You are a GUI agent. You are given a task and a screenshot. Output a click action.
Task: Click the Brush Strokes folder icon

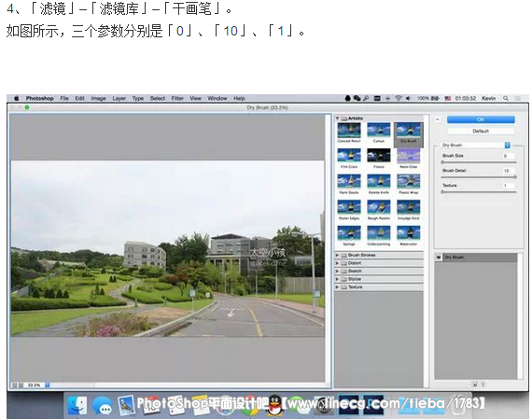point(344,255)
